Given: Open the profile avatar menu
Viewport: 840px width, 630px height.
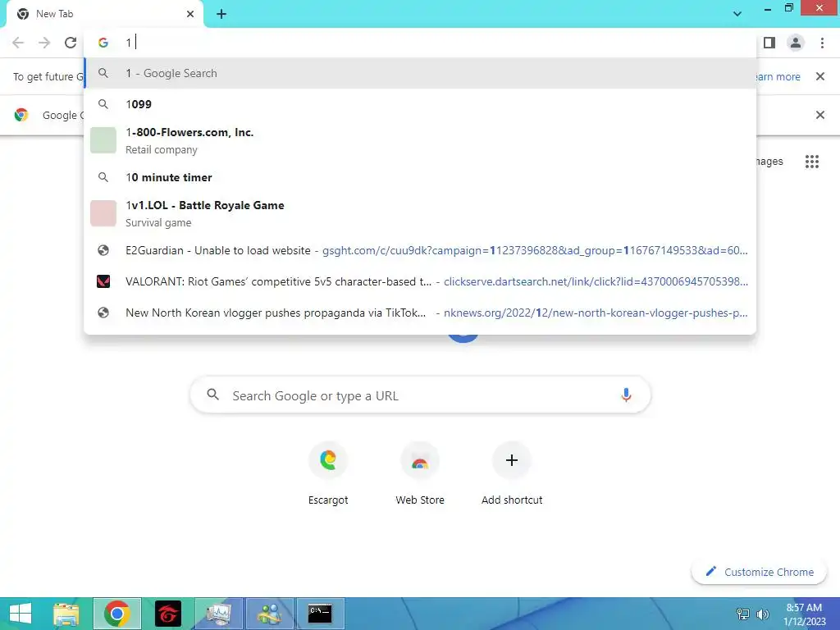Looking at the screenshot, I should tap(796, 43).
